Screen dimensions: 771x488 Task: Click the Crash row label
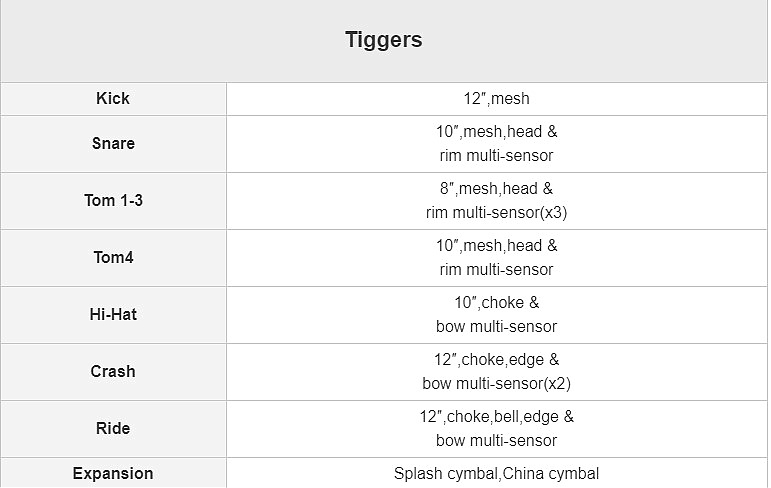point(113,371)
